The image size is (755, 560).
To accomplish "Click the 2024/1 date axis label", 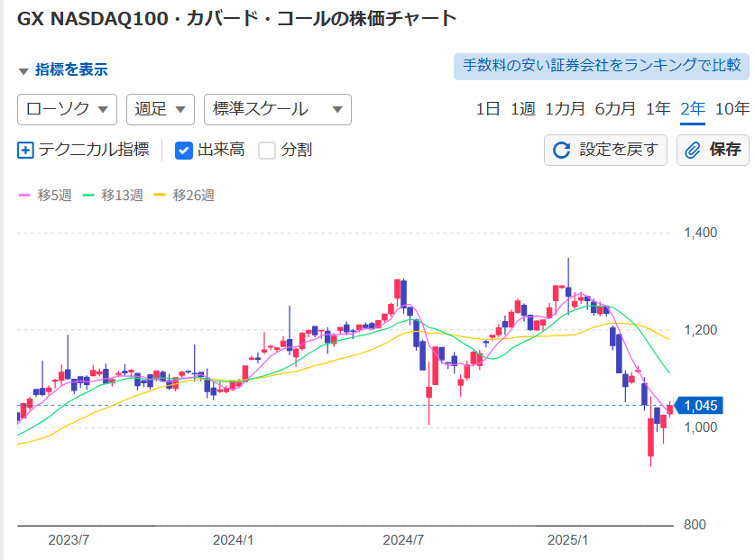I will [x=233, y=540].
